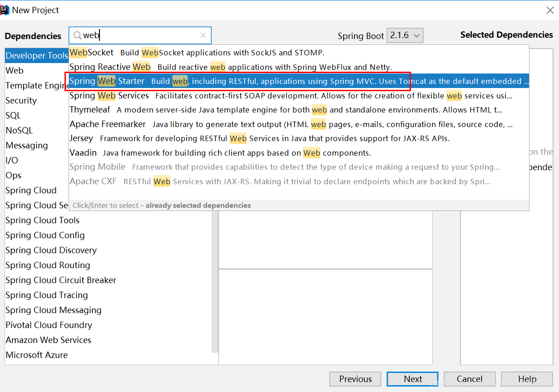Select Spring Web Services result
The image size is (559, 392).
[x=299, y=96]
